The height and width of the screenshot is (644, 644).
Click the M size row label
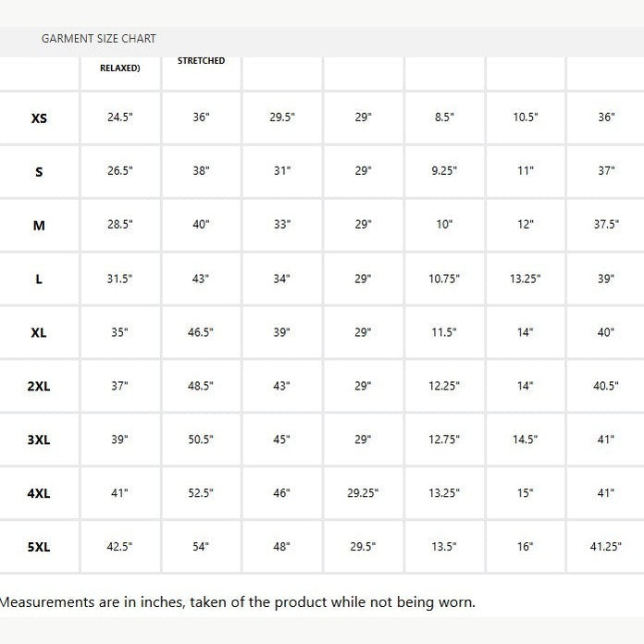[39, 225]
